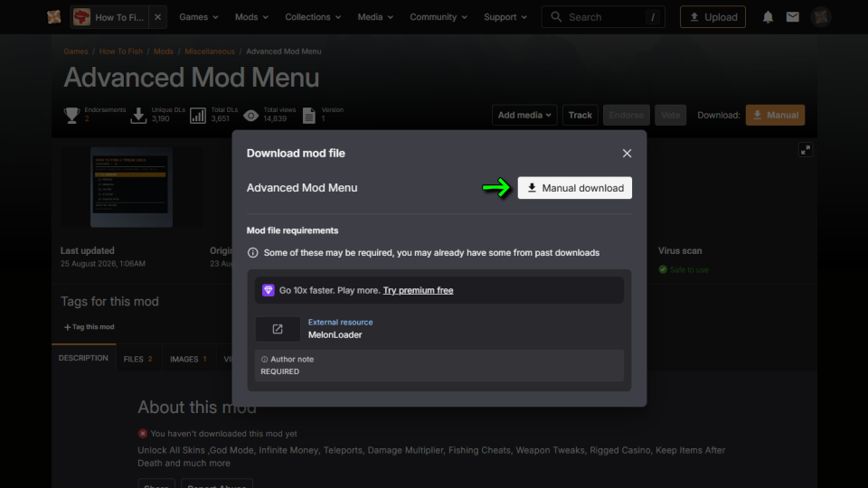Click the Last updated date text
Screen dimensions: 868x488
103,264
